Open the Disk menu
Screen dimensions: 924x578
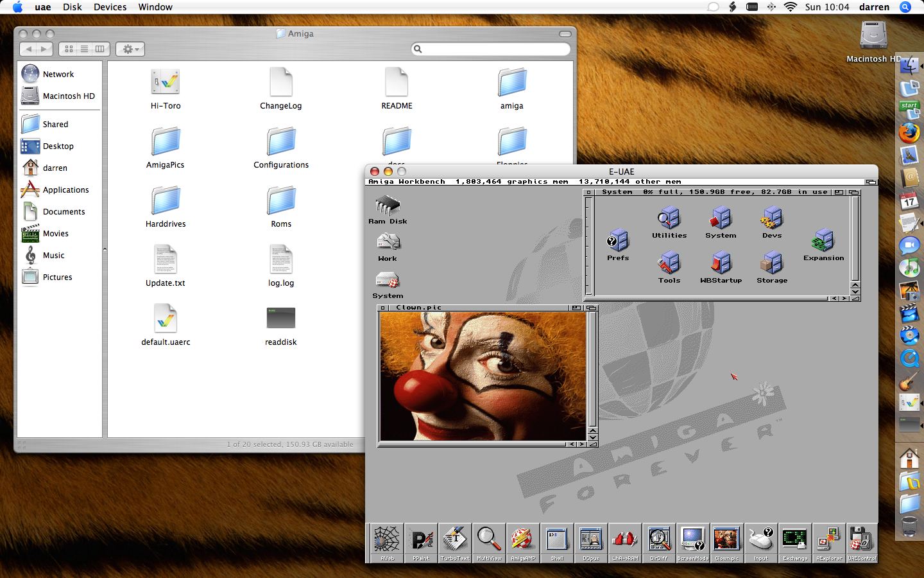(x=73, y=7)
